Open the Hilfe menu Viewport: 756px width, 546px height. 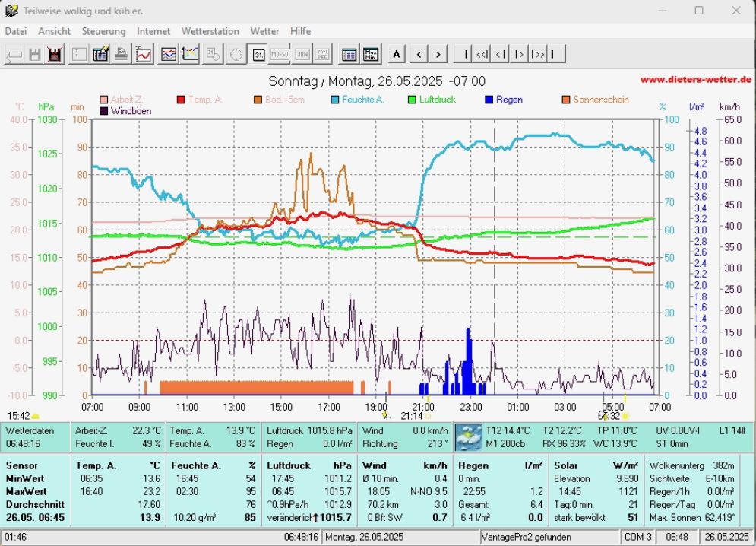(x=300, y=31)
